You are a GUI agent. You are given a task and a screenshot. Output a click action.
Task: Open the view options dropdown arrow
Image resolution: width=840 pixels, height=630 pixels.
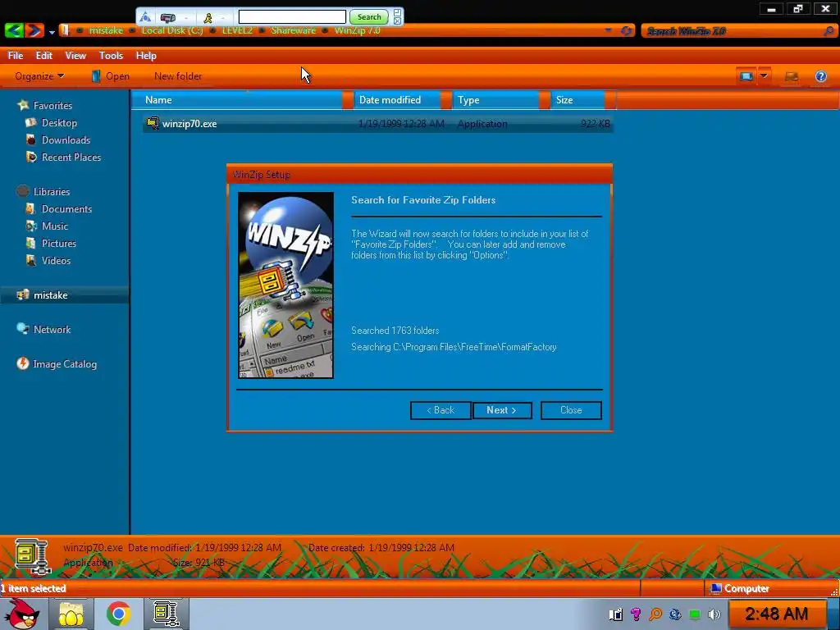click(x=764, y=76)
